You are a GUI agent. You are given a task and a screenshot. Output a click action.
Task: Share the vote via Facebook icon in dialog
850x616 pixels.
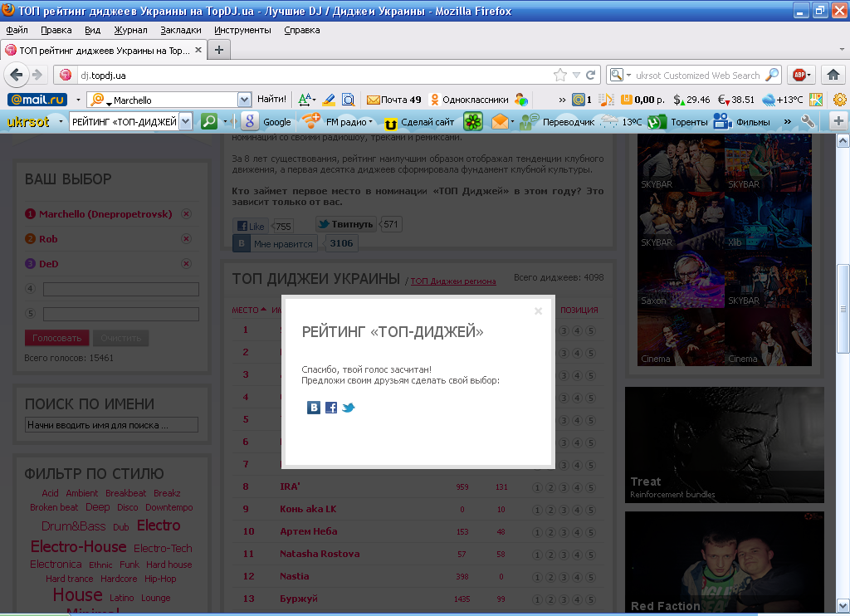tap(330, 408)
